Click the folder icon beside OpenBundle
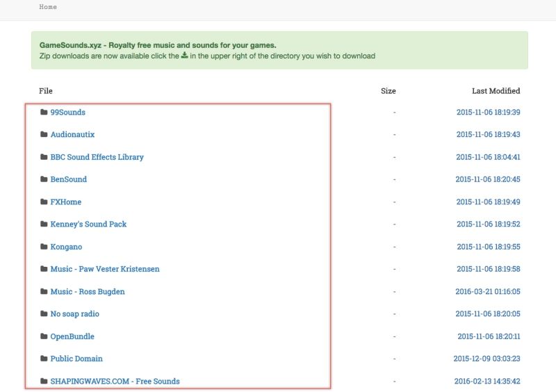This screenshot has height=392, width=556. click(44, 336)
